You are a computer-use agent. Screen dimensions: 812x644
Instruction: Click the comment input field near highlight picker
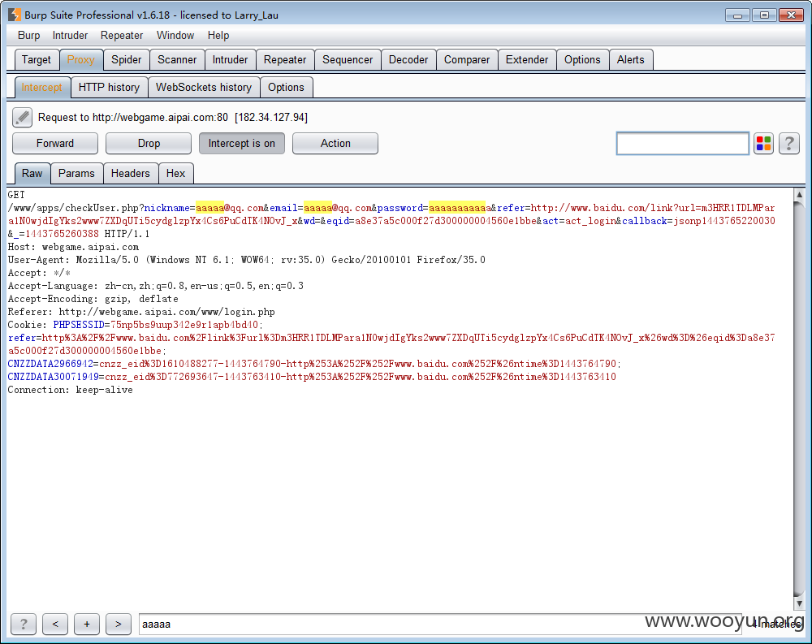(x=683, y=144)
